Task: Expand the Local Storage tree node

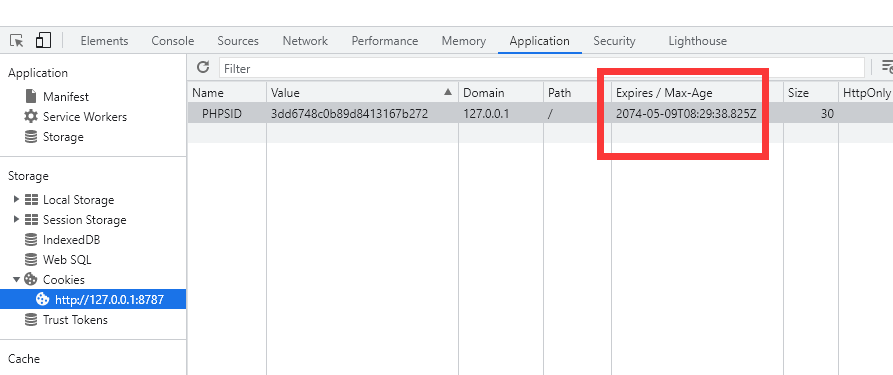Action: (x=16, y=199)
